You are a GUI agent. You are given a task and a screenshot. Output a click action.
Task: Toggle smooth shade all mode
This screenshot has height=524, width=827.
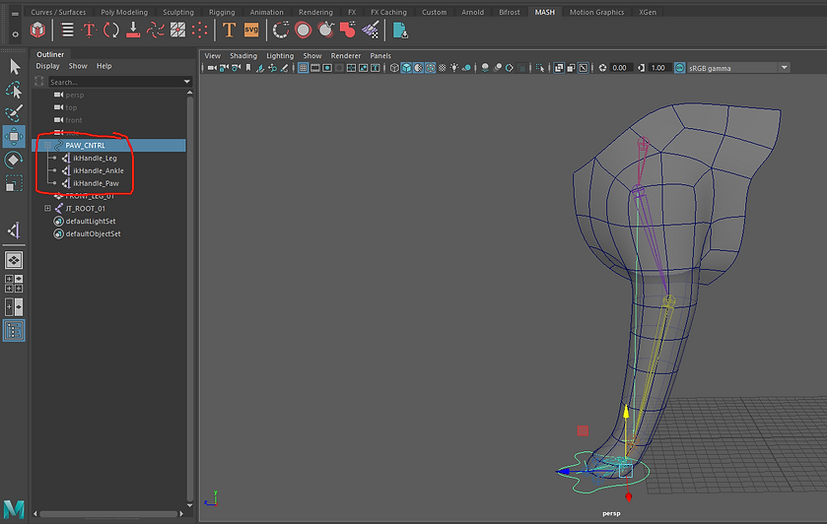pos(406,68)
